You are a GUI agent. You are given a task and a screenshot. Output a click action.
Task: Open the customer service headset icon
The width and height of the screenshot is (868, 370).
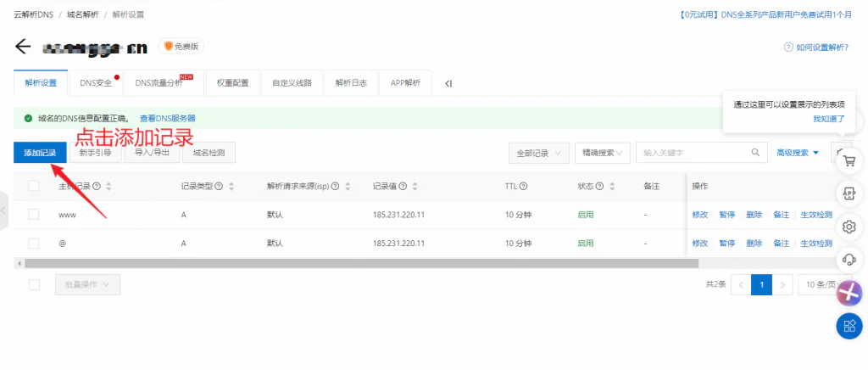point(849,259)
